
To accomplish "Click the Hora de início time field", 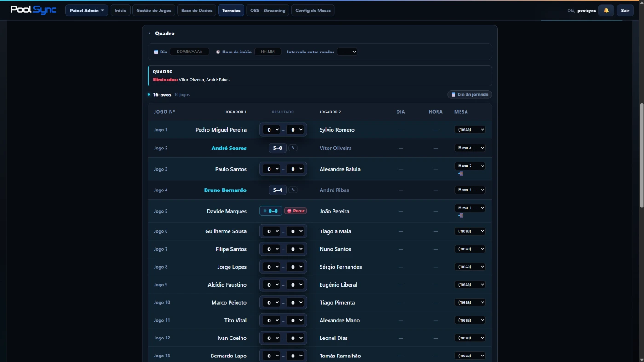I will (268, 52).
